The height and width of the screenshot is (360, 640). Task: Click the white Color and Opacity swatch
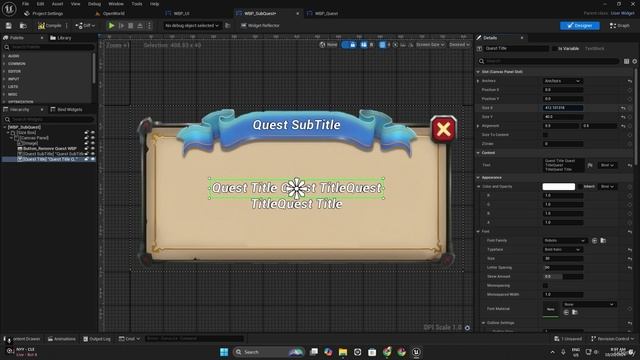point(558,187)
